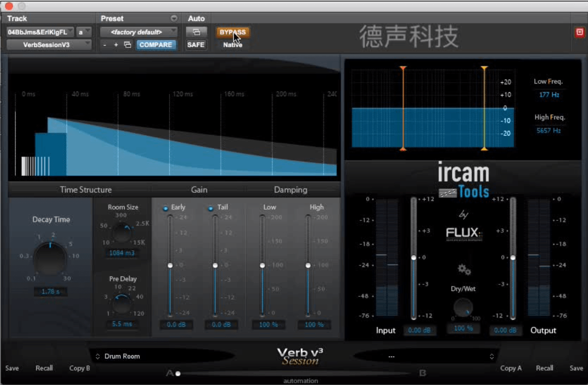Click the red window close button

click(8, 6)
